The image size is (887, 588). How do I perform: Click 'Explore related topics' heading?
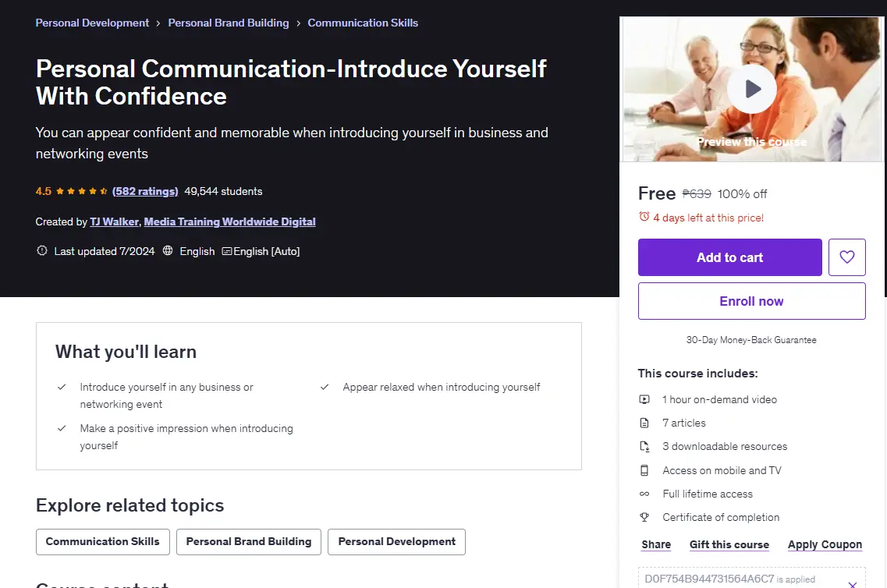(130, 505)
